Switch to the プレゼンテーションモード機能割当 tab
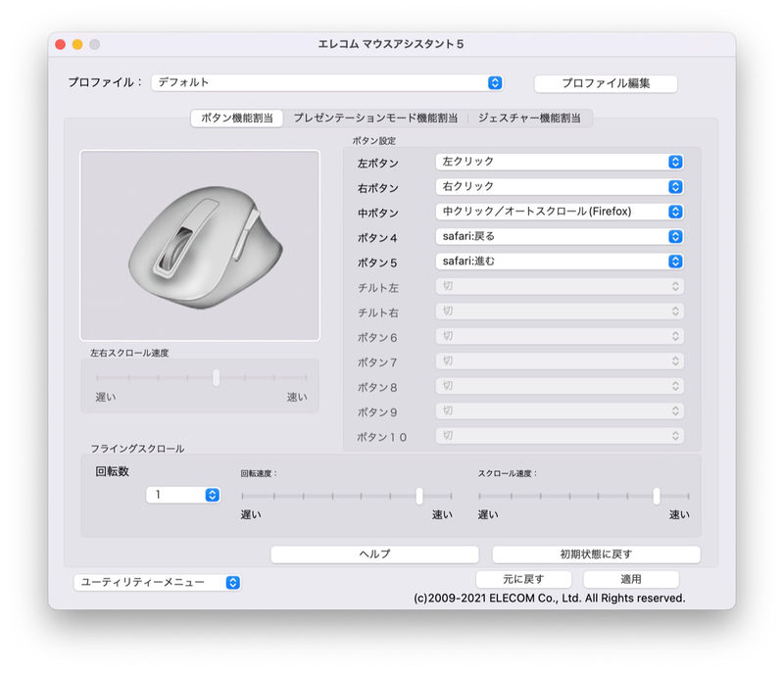Viewport: 784px width, 673px height. point(372,117)
